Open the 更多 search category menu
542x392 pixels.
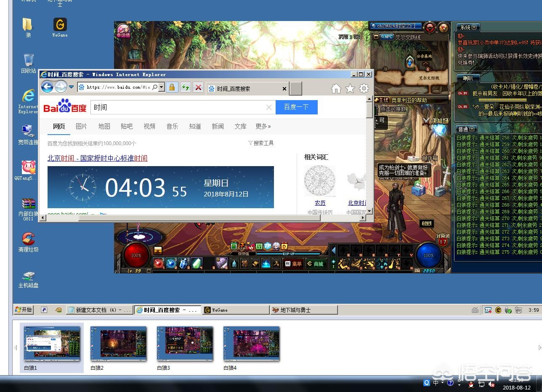[263, 126]
